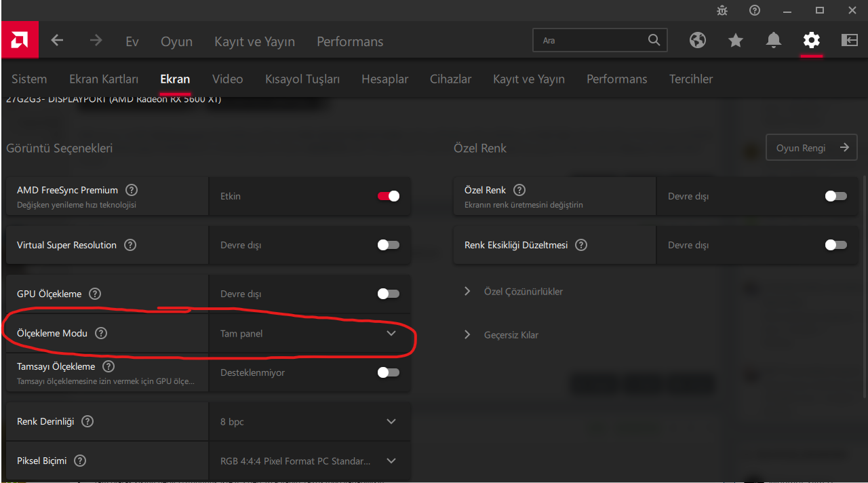Enable Özel Renk toggle

[836, 196]
